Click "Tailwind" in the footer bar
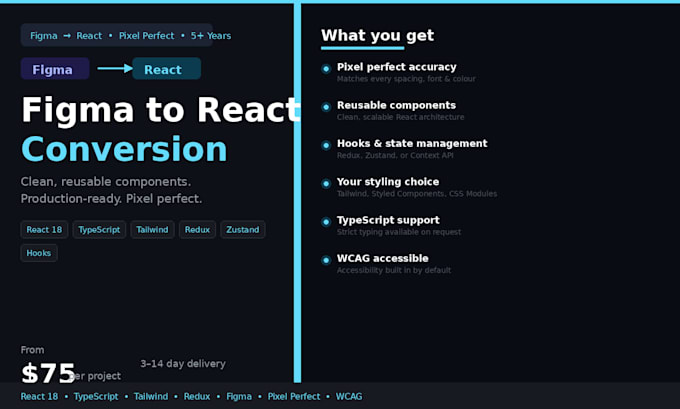 151,396
